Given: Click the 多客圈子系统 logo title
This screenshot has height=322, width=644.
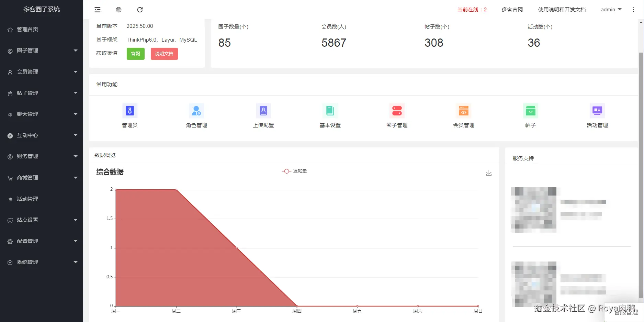Looking at the screenshot, I should tap(42, 9).
